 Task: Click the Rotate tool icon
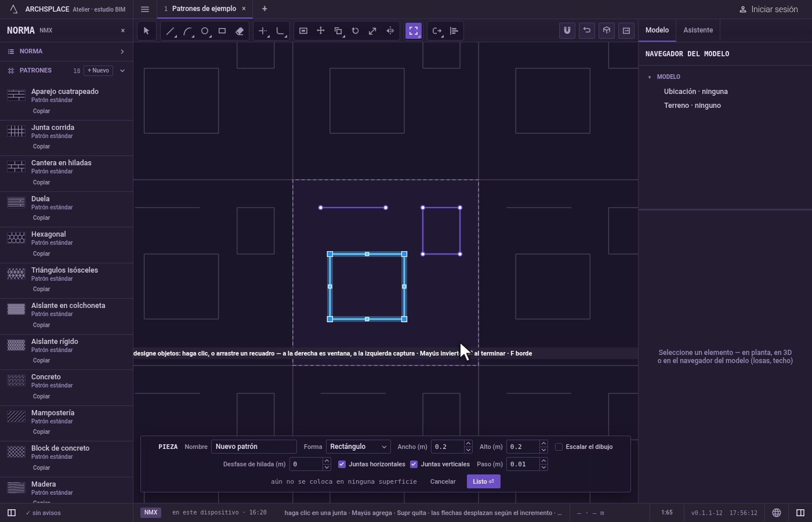click(x=356, y=31)
